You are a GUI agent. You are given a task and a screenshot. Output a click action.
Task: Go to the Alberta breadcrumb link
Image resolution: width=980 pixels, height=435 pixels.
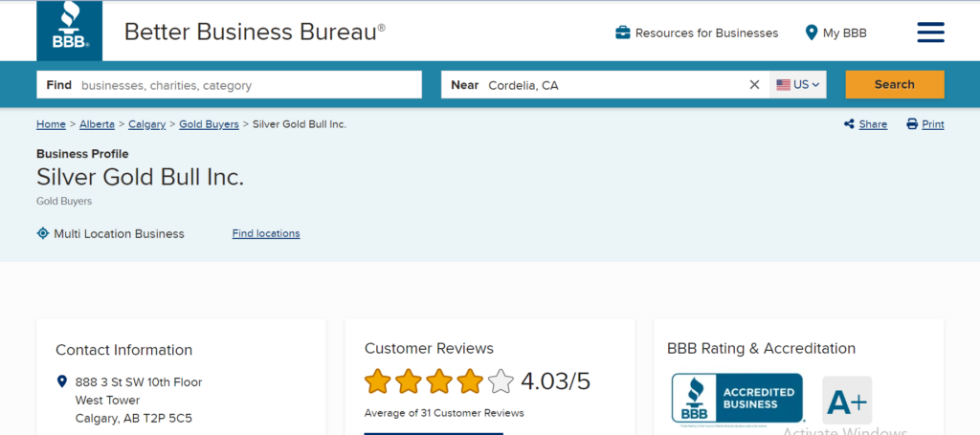point(97,124)
